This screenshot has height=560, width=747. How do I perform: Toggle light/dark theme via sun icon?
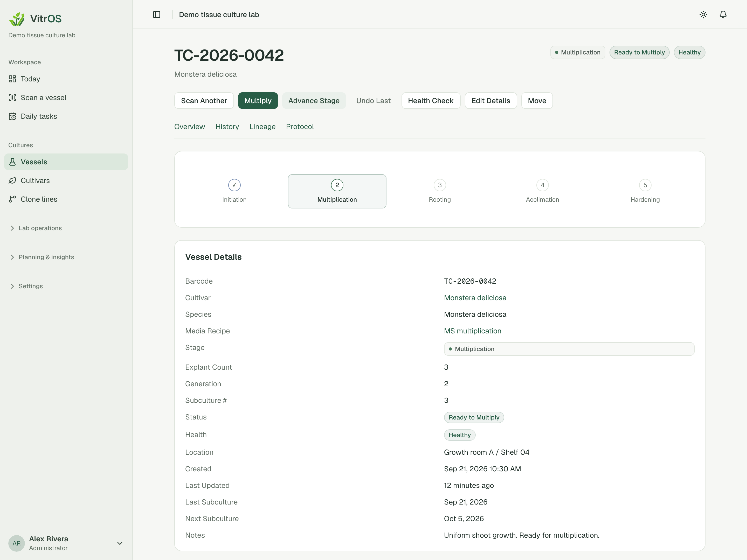[x=703, y=15]
